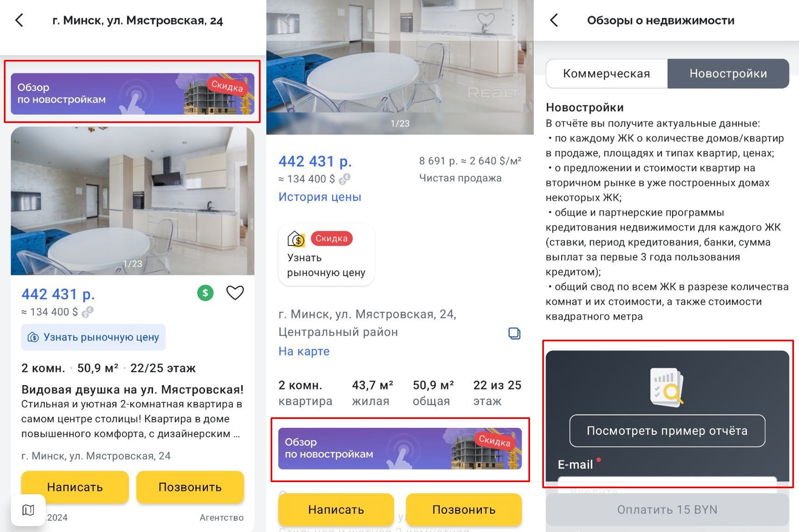Copy address using the copy icon

click(x=515, y=333)
